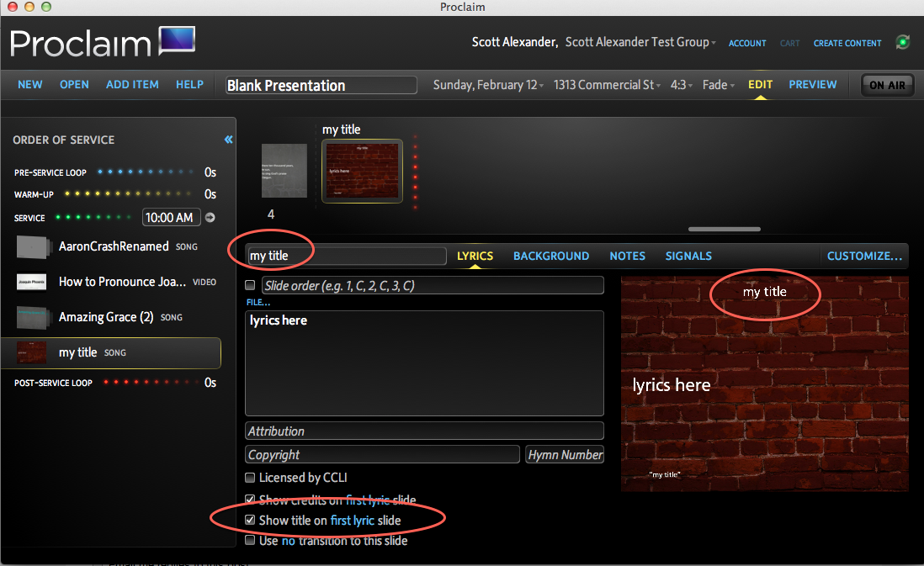The image size is (924, 566).
Task: Change the 'no' transition option link
Action: pyautogui.click(x=288, y=541)
